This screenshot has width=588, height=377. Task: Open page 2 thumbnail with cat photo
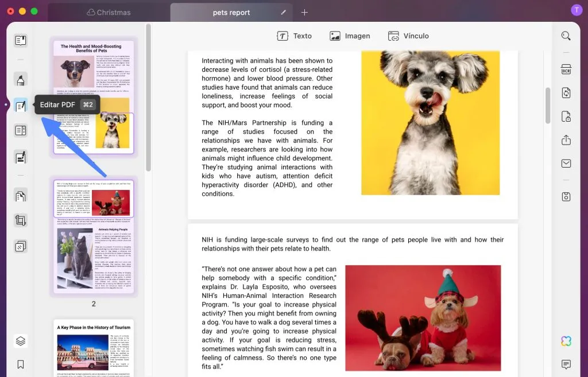coord(94,236)
